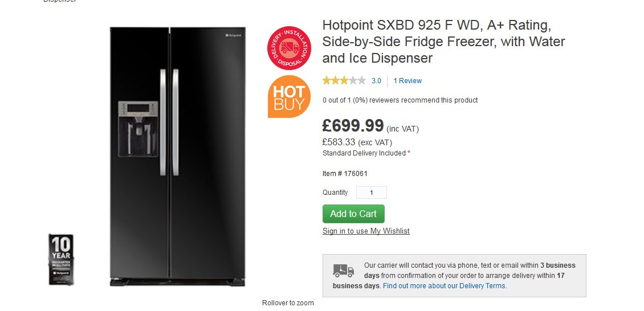Click the 3.0 rating score number
Image resolution: width=644 pixels, height=311 pixels.
pyautogui.click(x=376, y=81)
